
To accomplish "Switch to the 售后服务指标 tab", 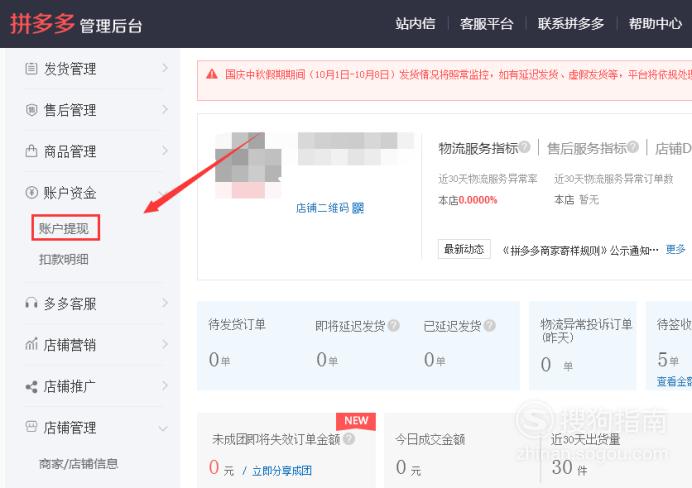I will click(x=587, y=149).
